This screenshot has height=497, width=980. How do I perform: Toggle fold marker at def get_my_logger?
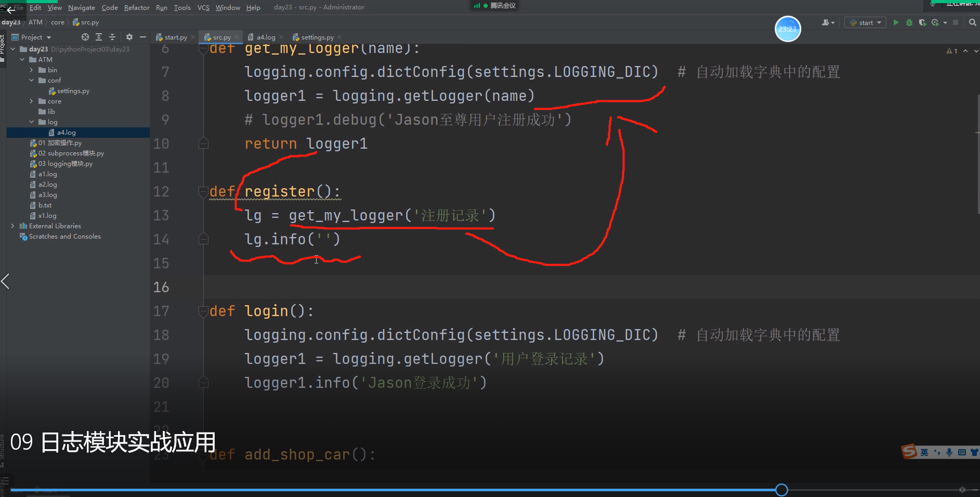pyautogui.click(x=203, y=48)
